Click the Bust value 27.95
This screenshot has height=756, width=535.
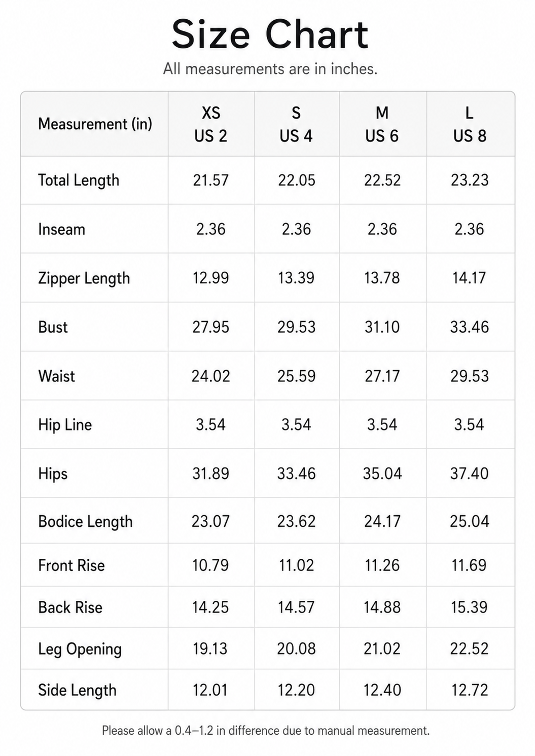[x=210, y=327]
